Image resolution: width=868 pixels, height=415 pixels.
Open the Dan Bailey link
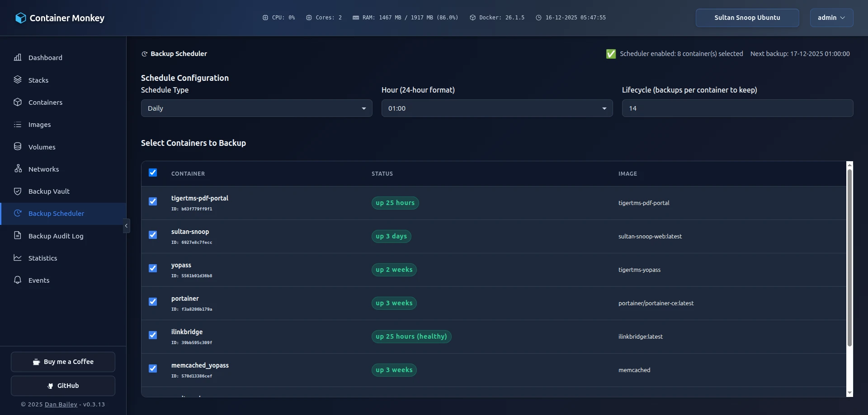(61, 404)
